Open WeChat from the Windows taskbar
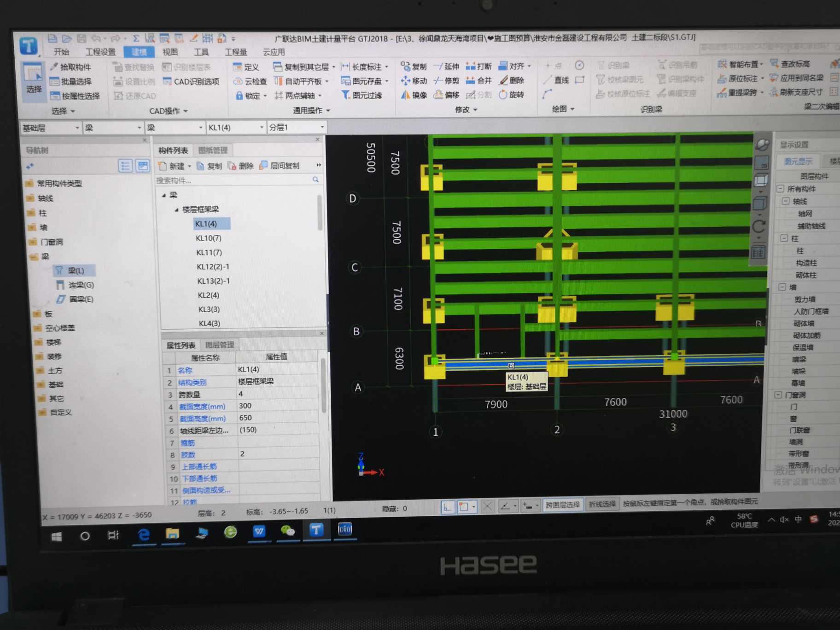This screenshot has width=840, height=630. [x=287, y=531]
